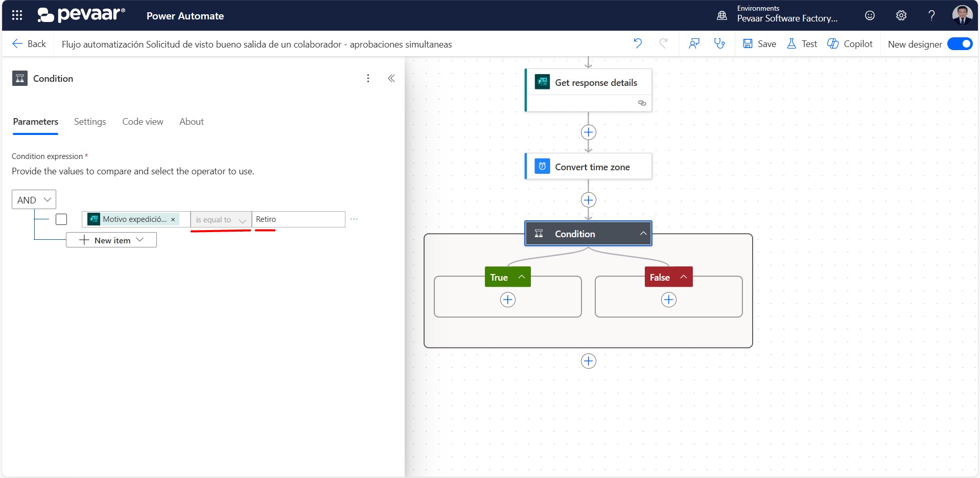Check the condition row checkbox
The height and width of the screenshot is (478, 980).
(61, 219)
